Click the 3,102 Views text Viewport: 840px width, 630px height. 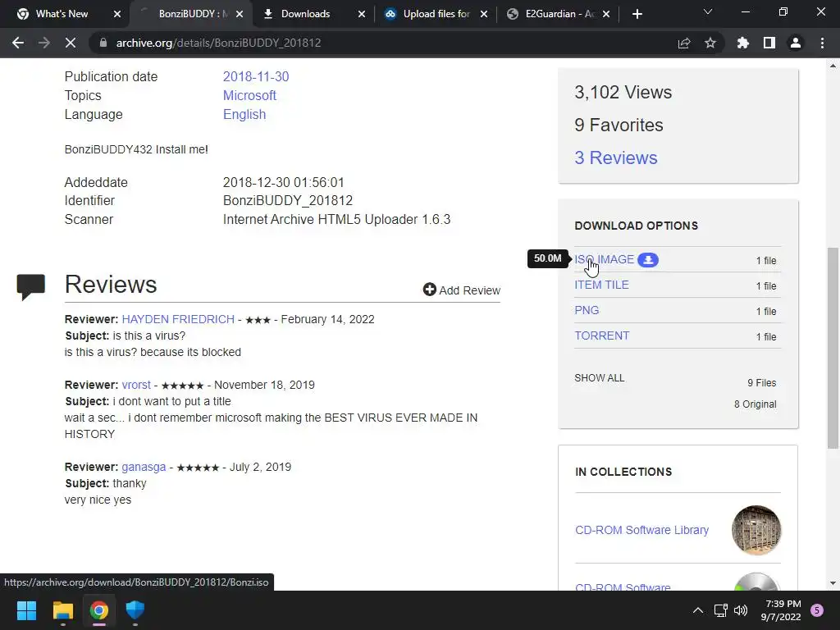[623, 92]
